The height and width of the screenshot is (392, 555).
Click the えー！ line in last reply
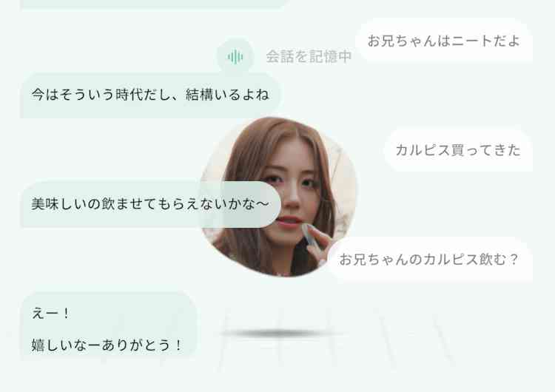(x=50, y=314)
